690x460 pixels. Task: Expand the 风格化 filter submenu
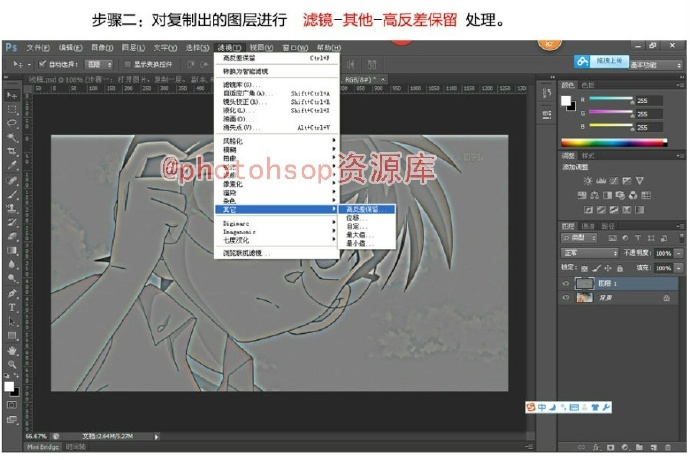point(277,141)
